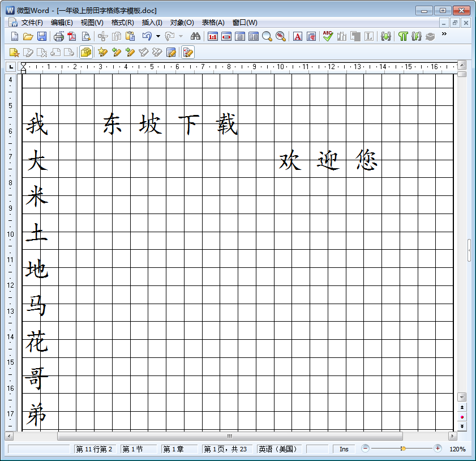The width and height of the screenshot is (476, 461).
Task: Expand the undo history dropdown arrow
Action: 158,36
